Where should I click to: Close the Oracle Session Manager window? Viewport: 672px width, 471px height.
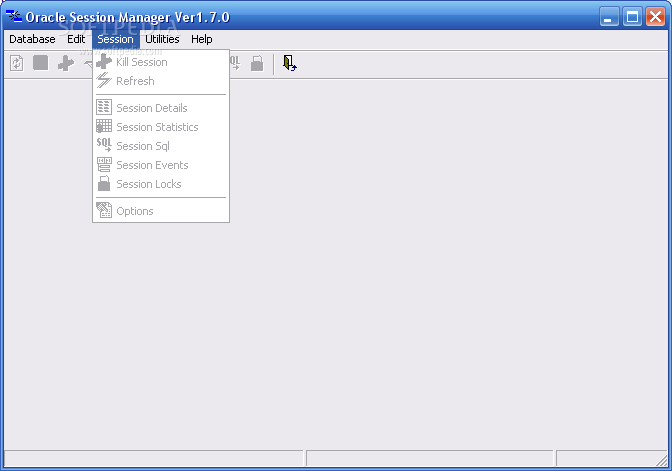(x=655, y=17)
